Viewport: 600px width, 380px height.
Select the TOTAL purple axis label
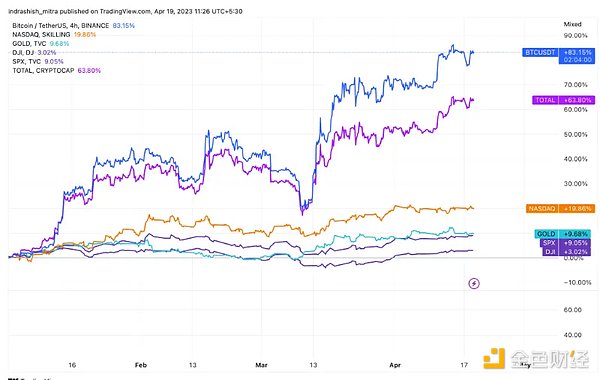[563, 100]
